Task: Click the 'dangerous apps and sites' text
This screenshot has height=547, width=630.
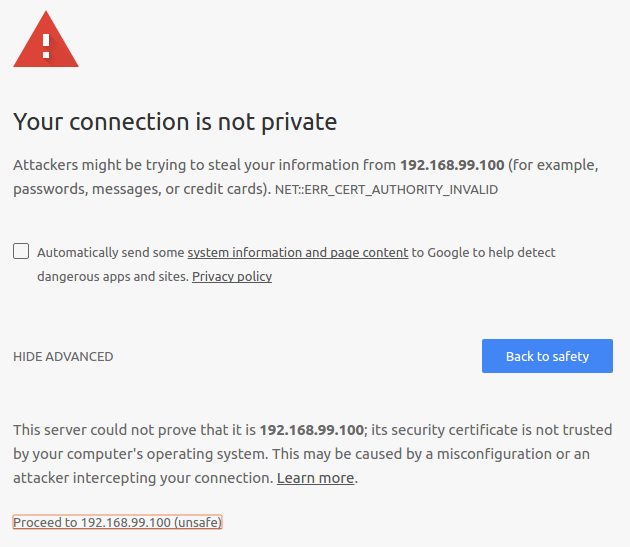Action: 113,277
